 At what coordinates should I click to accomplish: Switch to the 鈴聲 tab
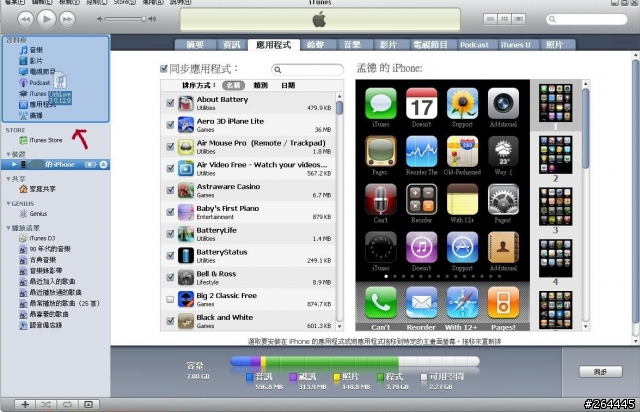click(315, 45)
